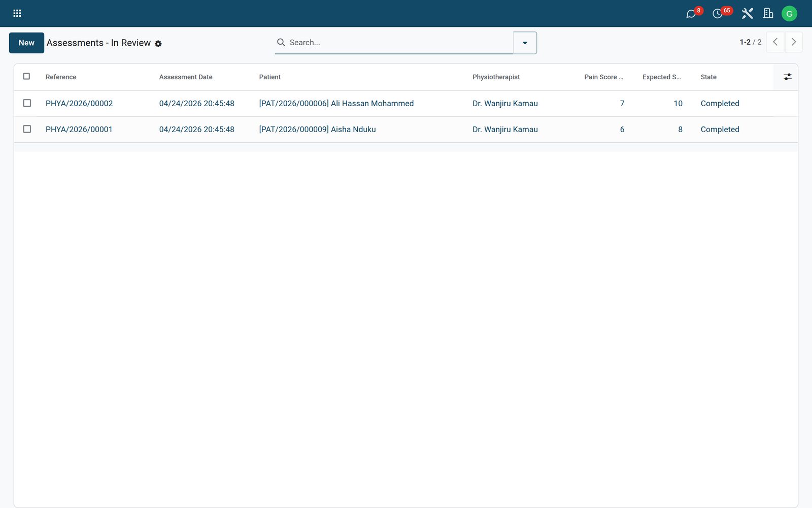Create a New assessment
812x508 pixels.
26,43
